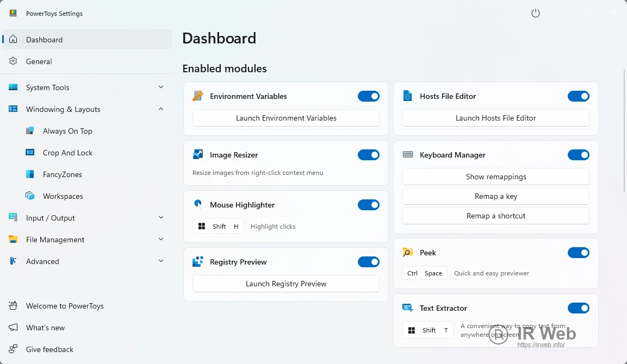Click the power icon in title bar
Viewport: 627px width, 364px height.
pos(536,13)
